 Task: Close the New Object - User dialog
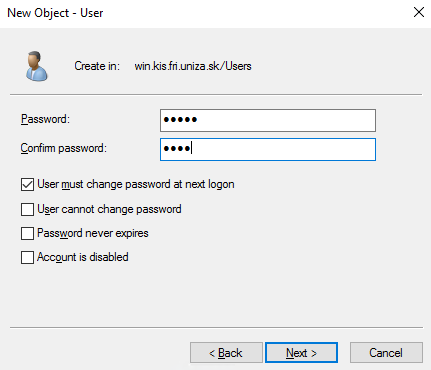pyautogui.click(x=419, y=12)
